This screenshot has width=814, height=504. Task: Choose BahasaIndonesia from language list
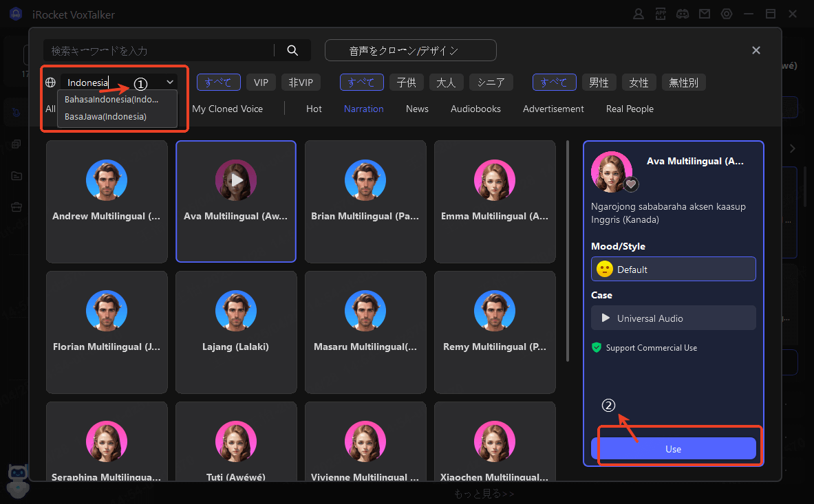[119, 99]
